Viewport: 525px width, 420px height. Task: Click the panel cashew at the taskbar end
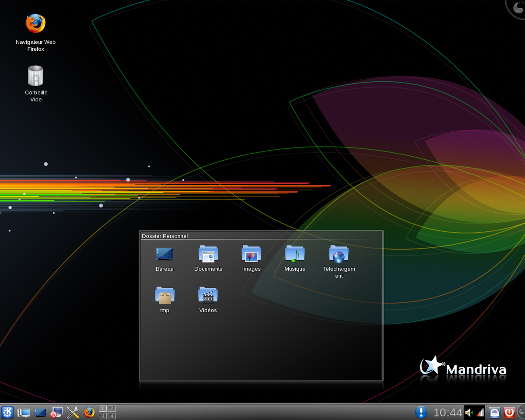(521, 412)
